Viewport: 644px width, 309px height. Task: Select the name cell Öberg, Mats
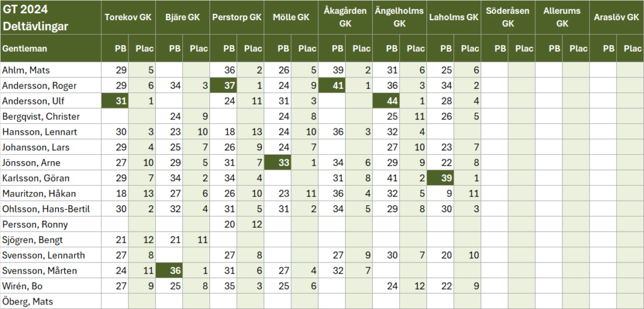click(51, 301)
